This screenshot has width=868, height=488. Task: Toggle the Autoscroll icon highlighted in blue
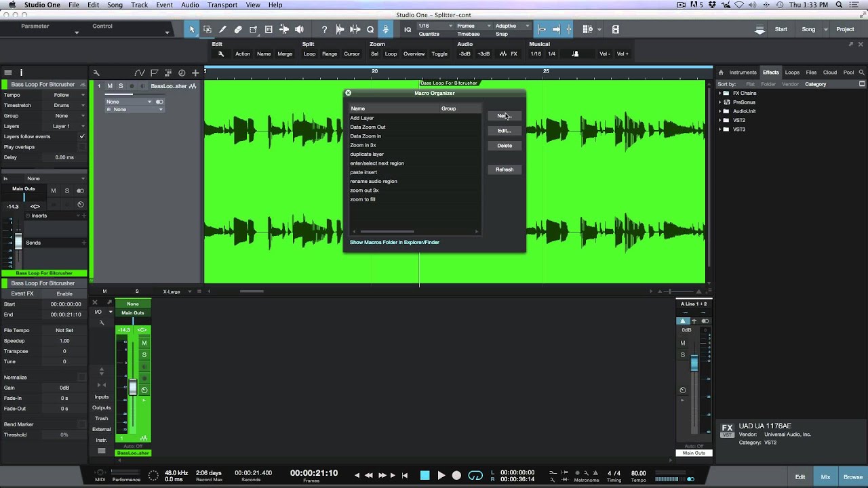(386, 29)
